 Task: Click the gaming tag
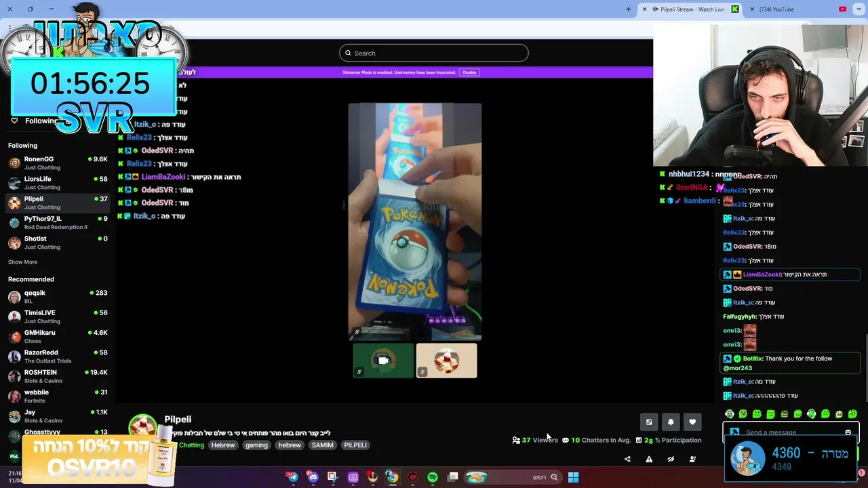(x=256, y=445)
